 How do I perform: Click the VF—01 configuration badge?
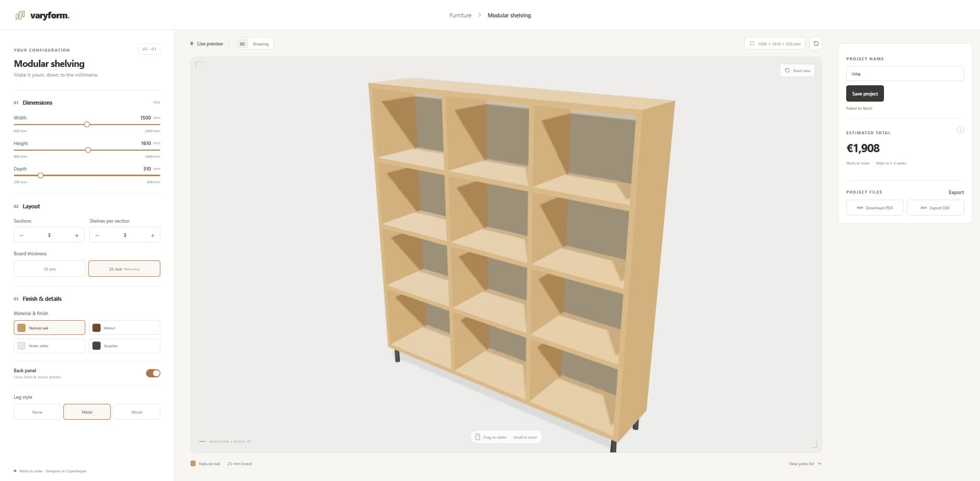coord(149,49)
